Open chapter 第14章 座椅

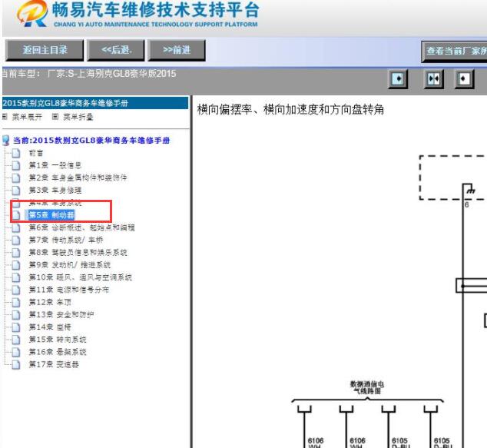[x=50, y=327]
